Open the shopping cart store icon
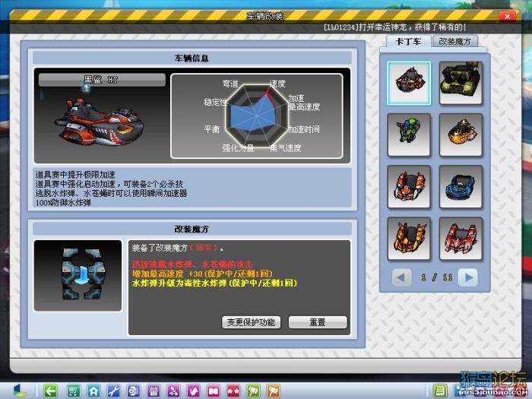532x399 pixels. pyautogui.click(x=74, y=391)
